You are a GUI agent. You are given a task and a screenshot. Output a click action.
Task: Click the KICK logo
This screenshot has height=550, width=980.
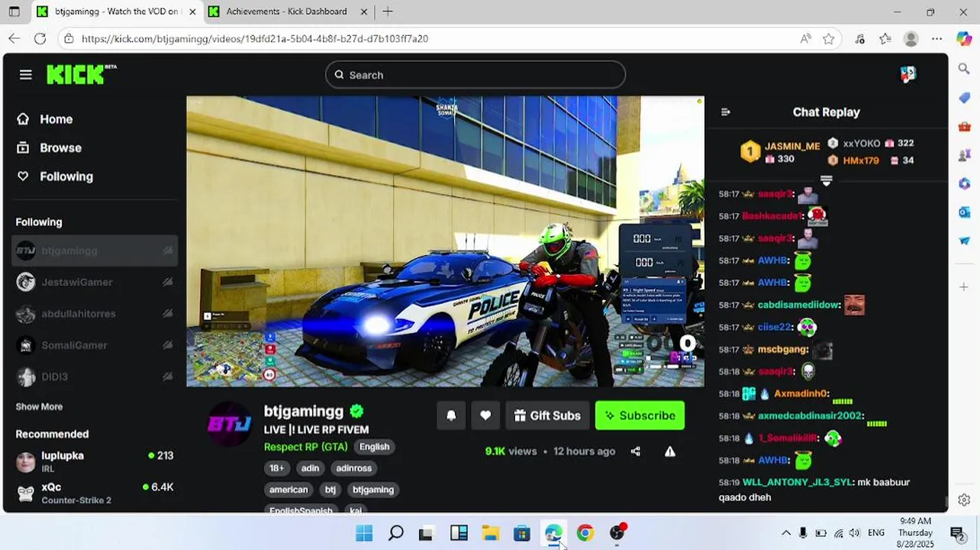(81, 74)
